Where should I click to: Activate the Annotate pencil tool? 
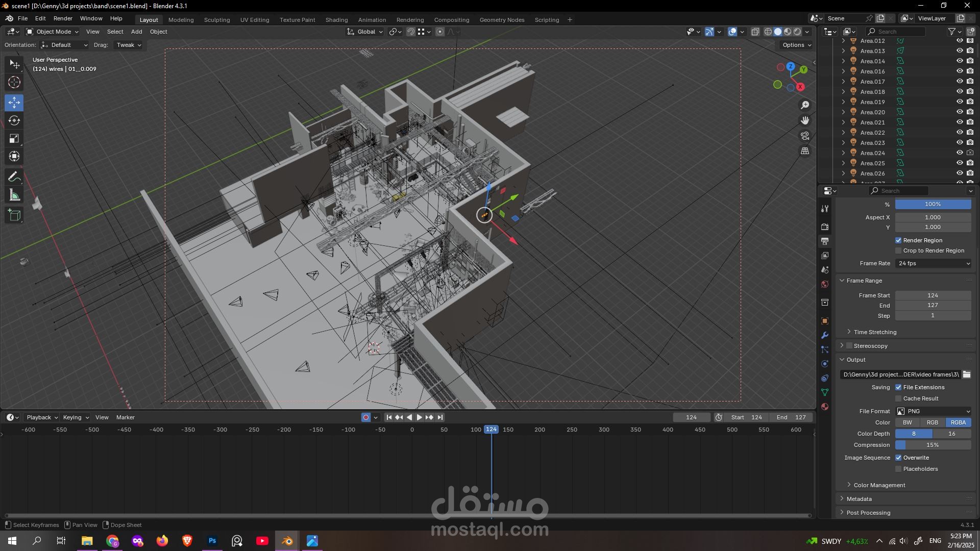tap(14, 177)
